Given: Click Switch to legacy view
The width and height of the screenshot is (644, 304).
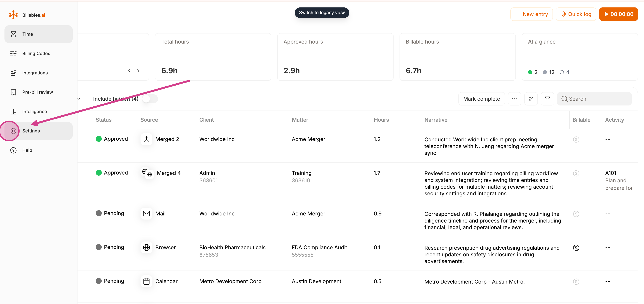Looking at the screenshot, I should coord(322,13).
